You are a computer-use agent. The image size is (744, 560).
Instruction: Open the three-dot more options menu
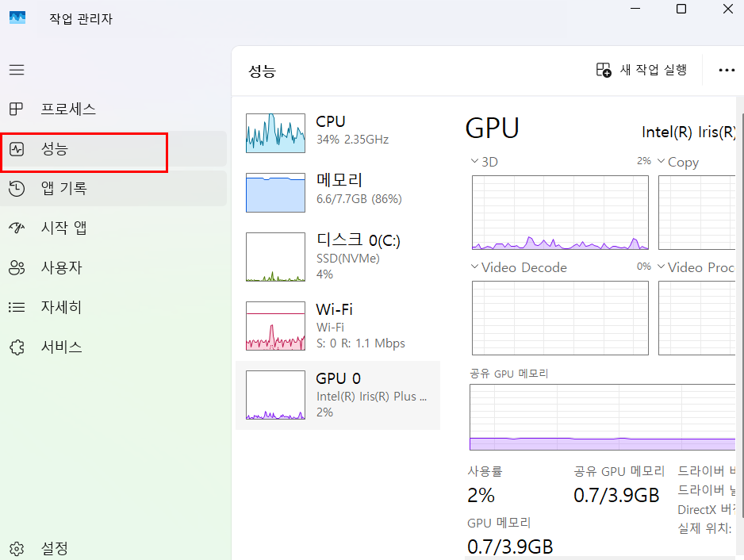point(727,71)
